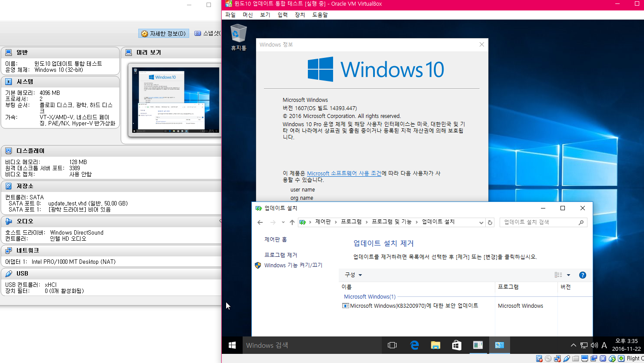Click the 저장소 section disk icon

tap(8, 186)
